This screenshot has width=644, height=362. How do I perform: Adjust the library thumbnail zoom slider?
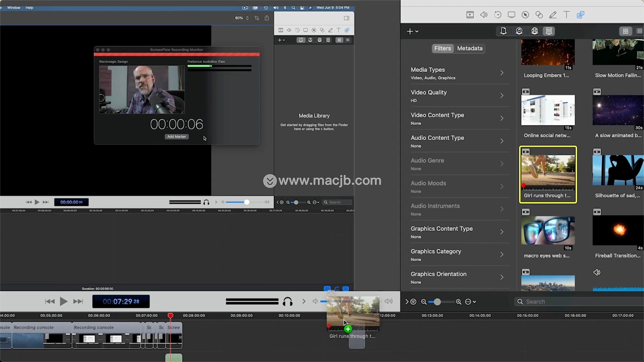tap(437, 302)
